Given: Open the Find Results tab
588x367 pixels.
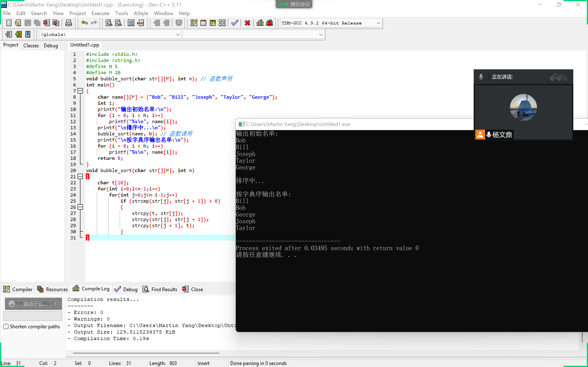Looking at the screenshot, I should tap(160, 289).
